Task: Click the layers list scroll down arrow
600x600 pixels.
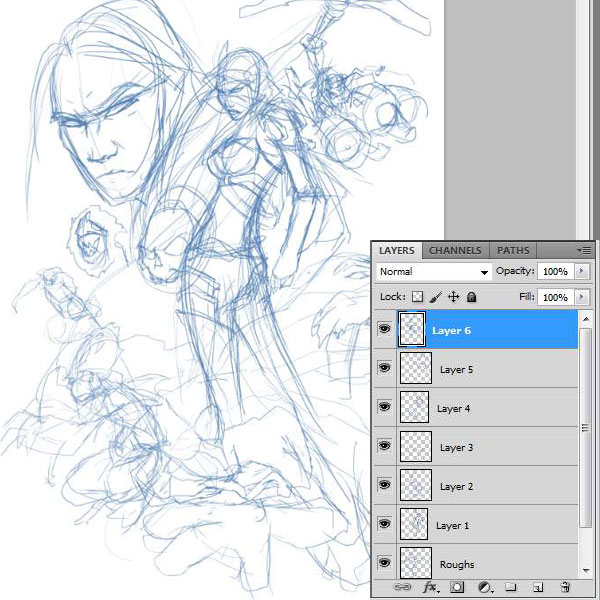Action: (585, 571)
